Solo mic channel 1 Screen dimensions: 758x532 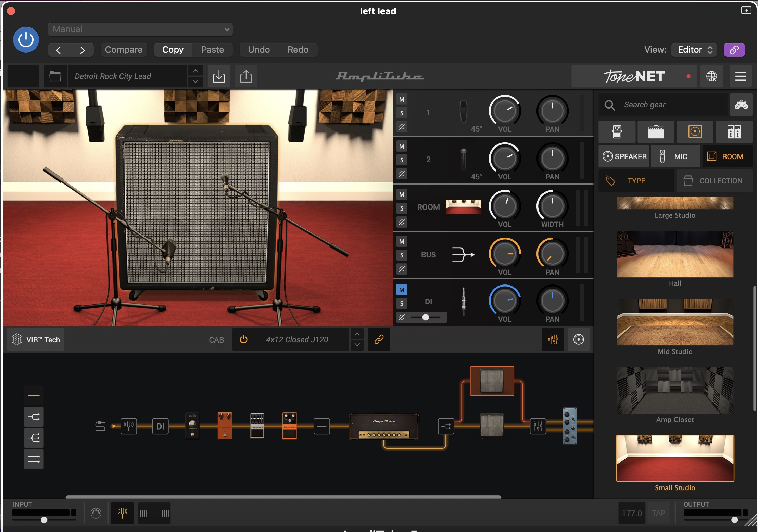tap(402, 113)
